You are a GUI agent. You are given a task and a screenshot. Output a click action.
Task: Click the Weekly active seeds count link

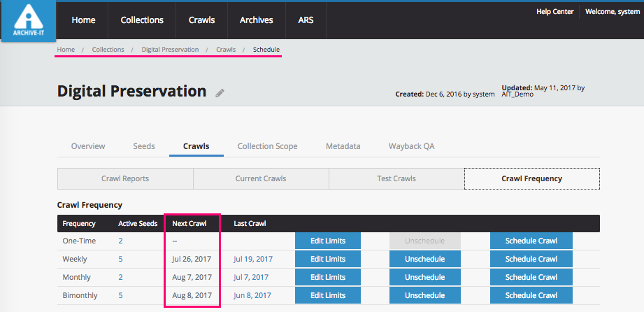[120, 259]
